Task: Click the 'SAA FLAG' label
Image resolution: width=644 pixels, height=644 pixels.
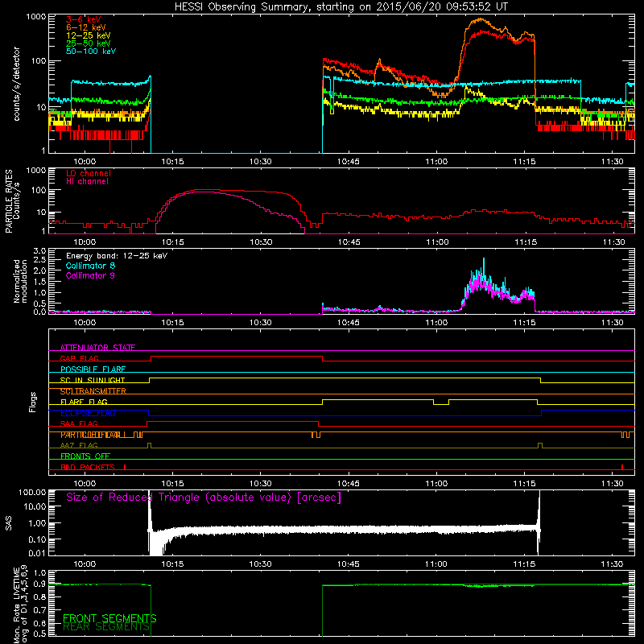Action: tap(79, 423)
